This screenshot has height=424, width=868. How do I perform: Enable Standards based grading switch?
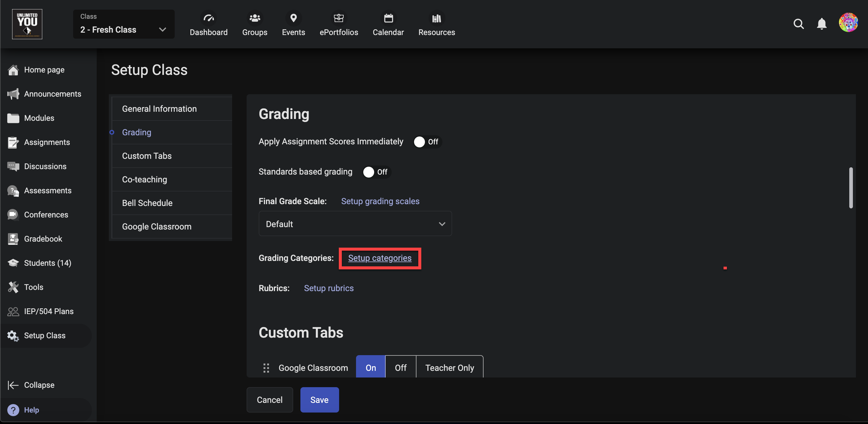click(x=376, y=172)
